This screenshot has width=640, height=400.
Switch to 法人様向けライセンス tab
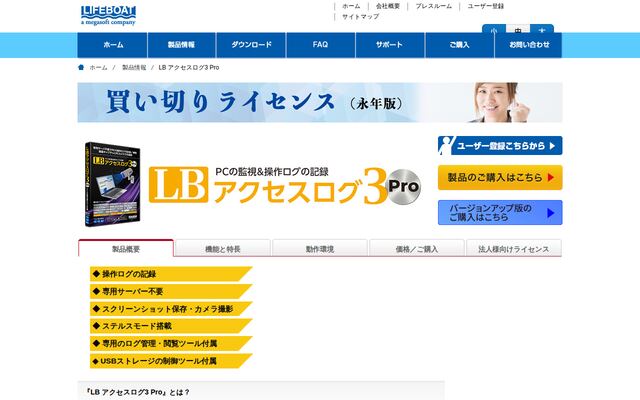[513, 249]
